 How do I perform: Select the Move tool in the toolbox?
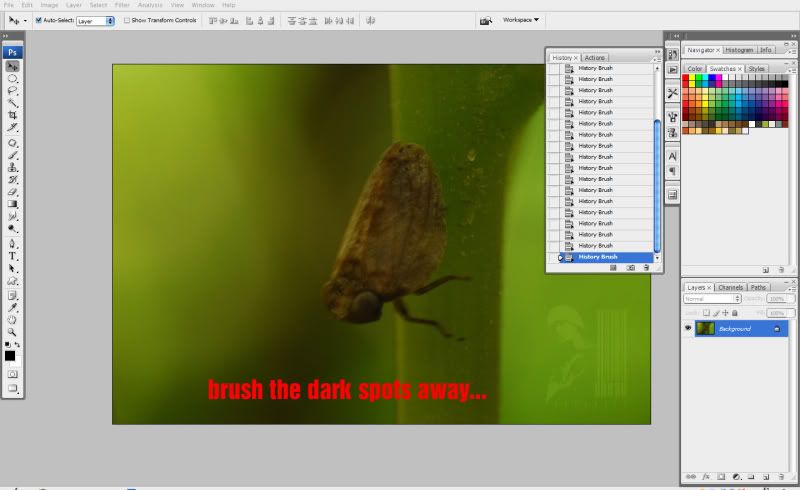click(x=12, y=66)
